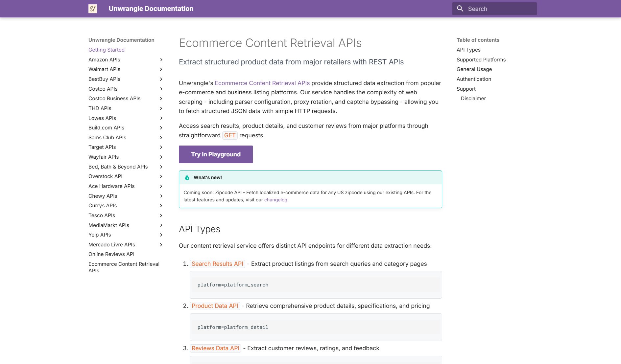Image resolution: width=621 pixels, height=364 pixels.
Task: Expand Target APIs chevron
Action: pos(161,147)
